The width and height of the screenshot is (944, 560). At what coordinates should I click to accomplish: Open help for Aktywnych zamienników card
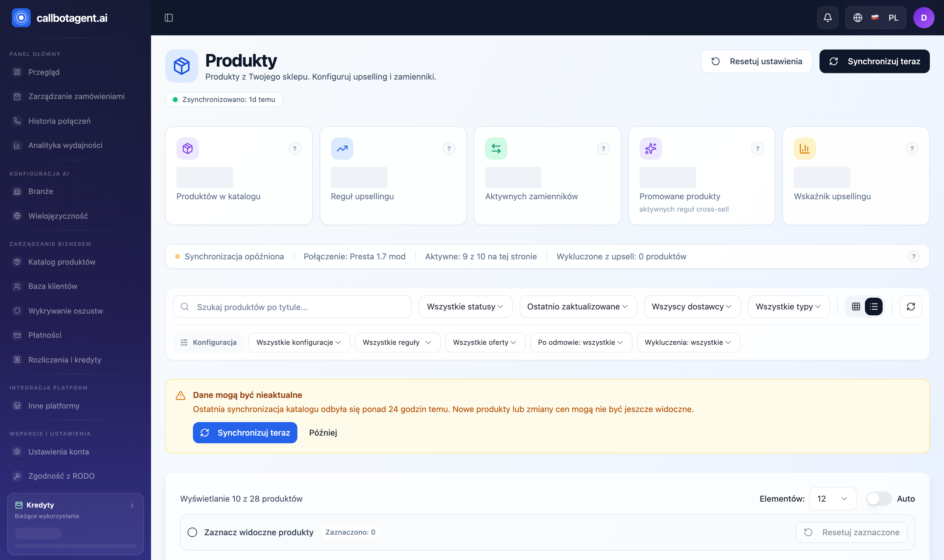click(x=603, y=149)
